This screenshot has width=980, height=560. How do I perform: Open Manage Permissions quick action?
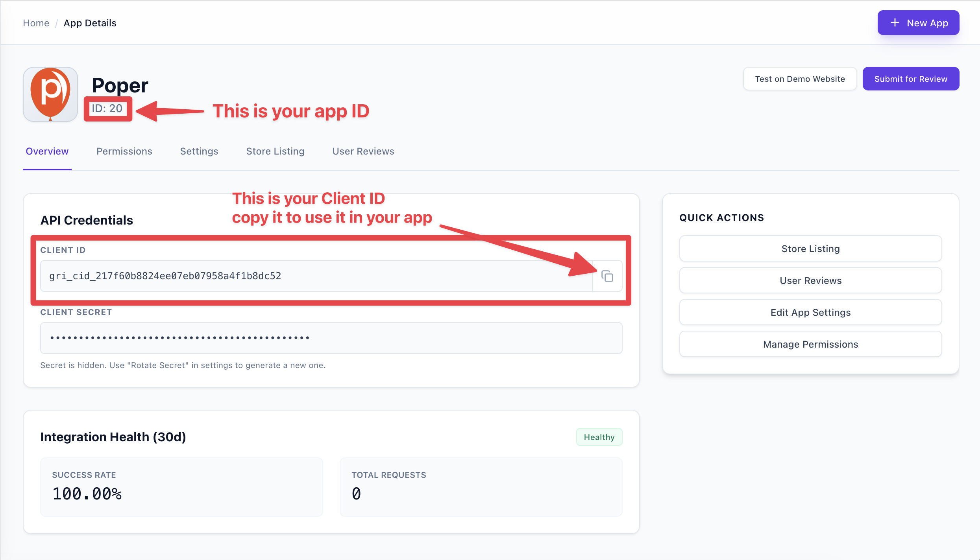point(810,344)
